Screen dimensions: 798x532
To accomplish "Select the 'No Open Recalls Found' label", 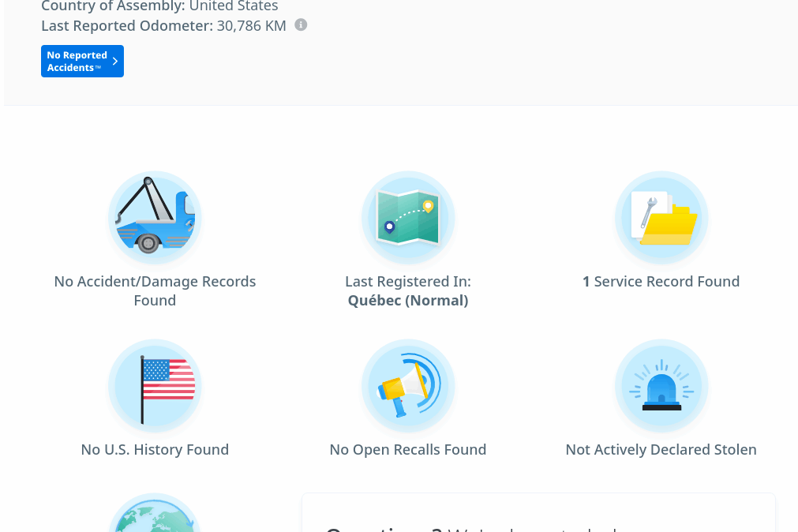I will 408,450.
